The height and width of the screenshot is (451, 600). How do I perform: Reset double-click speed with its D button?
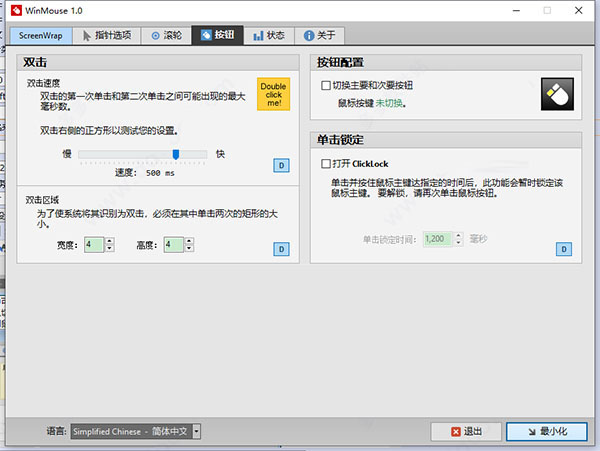[x=281, y=165]
